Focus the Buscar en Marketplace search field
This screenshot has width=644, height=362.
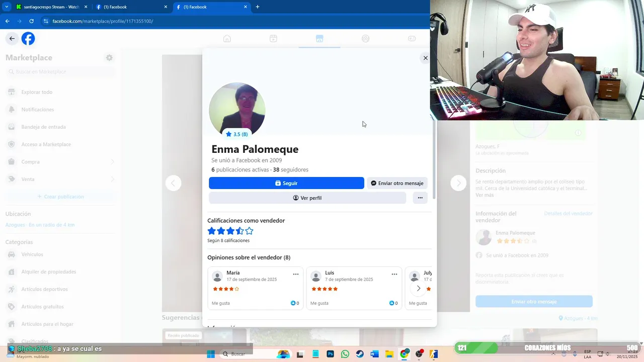pyautogui.click(x=60, y=71)
